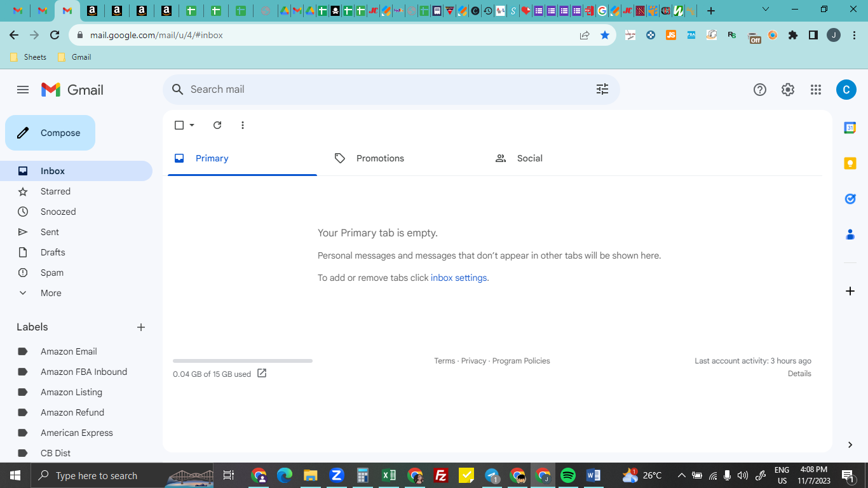Open the Program Policies link
The width and height of the screenshot is (868, 488).
coord(521,361)
